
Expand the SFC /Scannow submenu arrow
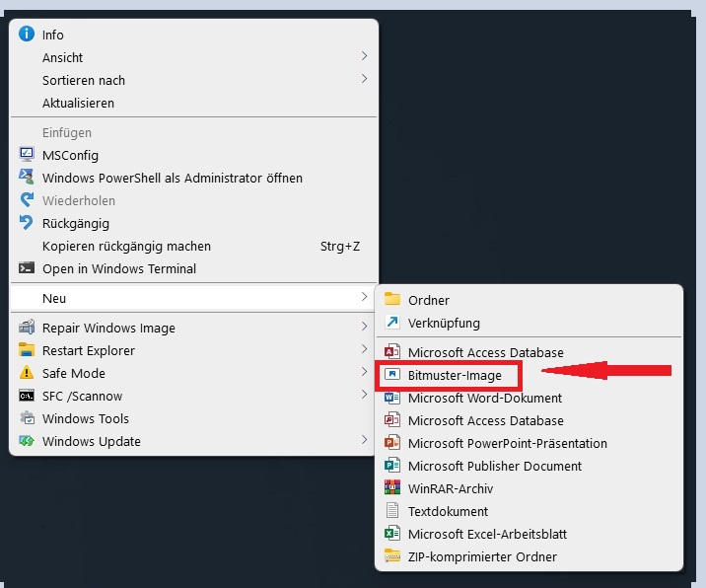[x=364, y=395]
